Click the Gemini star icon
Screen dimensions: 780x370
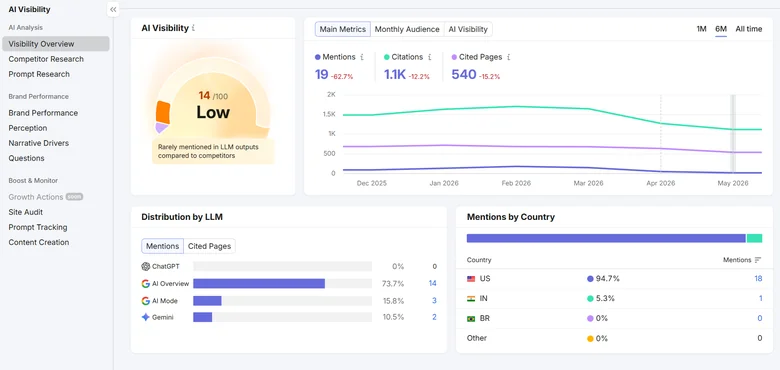pos(145,317)
